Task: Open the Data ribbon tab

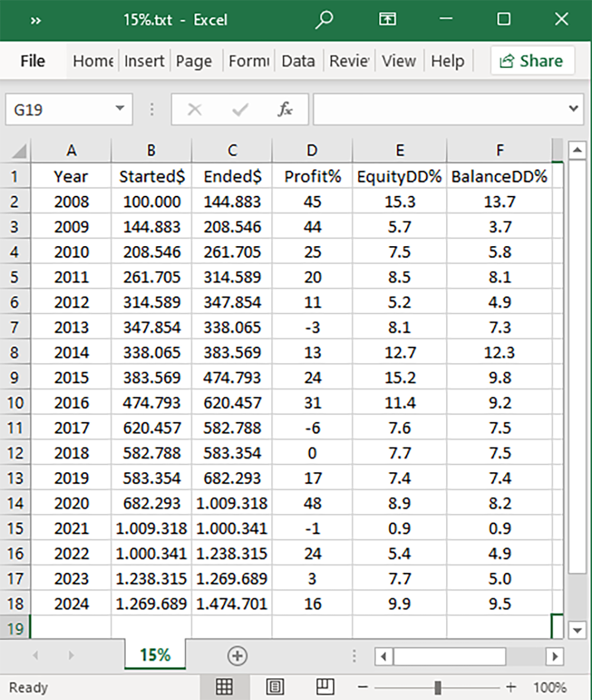Action: 298,61
